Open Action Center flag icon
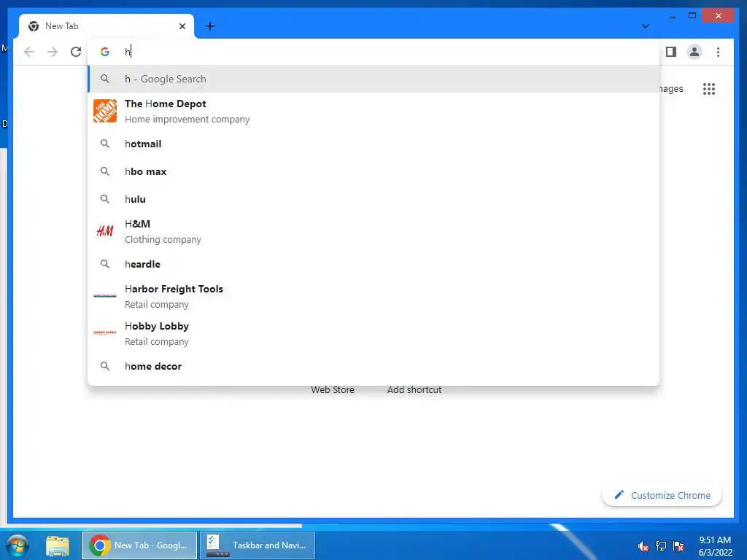This screenshot has height=560, width=747. pyautogui.click(x=678, y=546)
